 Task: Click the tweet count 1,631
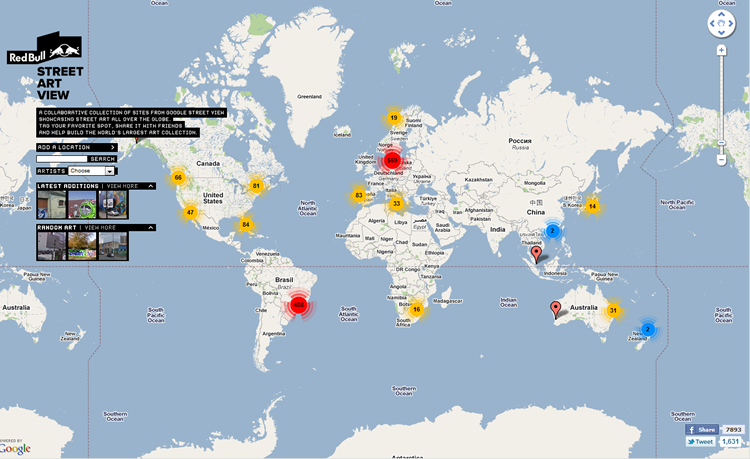(x=730, y=441)
